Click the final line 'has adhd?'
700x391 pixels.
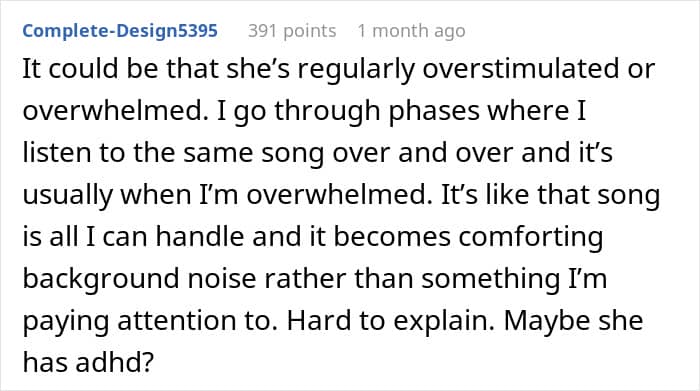pyautogui.click(x=88, y=362)
